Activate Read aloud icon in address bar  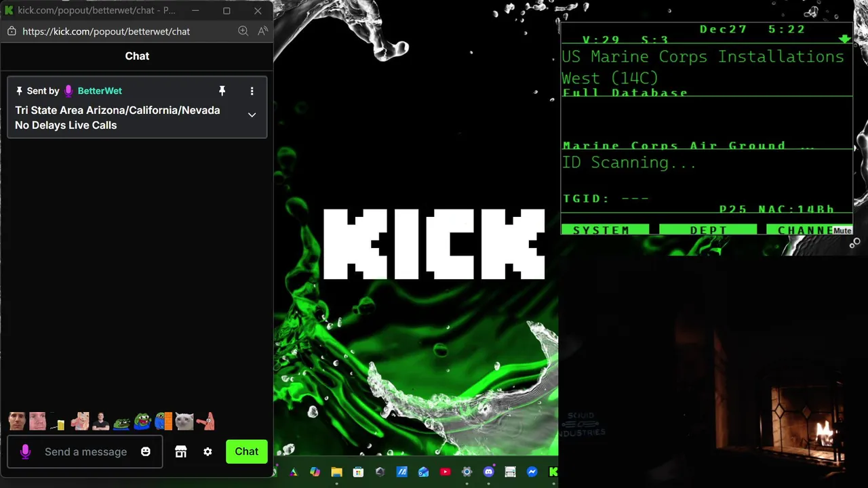pyautogui.click(x=263, y=31)
